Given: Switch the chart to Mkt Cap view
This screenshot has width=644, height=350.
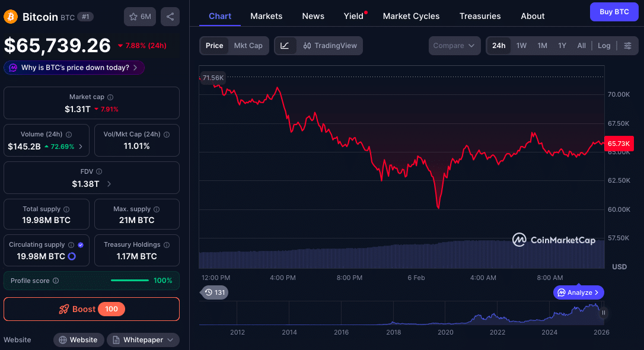Looking at the screenshot, I should click(248, 46).
